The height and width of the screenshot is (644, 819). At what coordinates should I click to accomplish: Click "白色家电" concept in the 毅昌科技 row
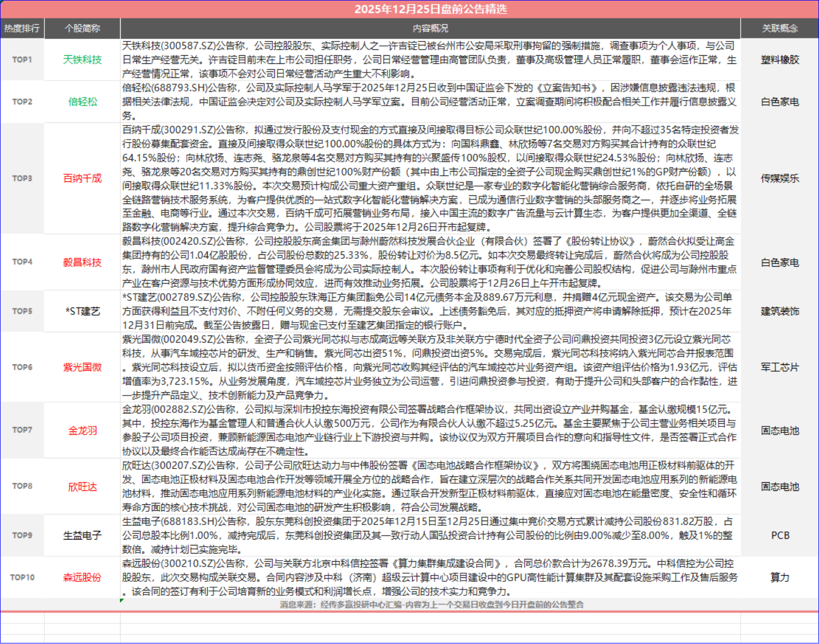[x=780, y=262]
